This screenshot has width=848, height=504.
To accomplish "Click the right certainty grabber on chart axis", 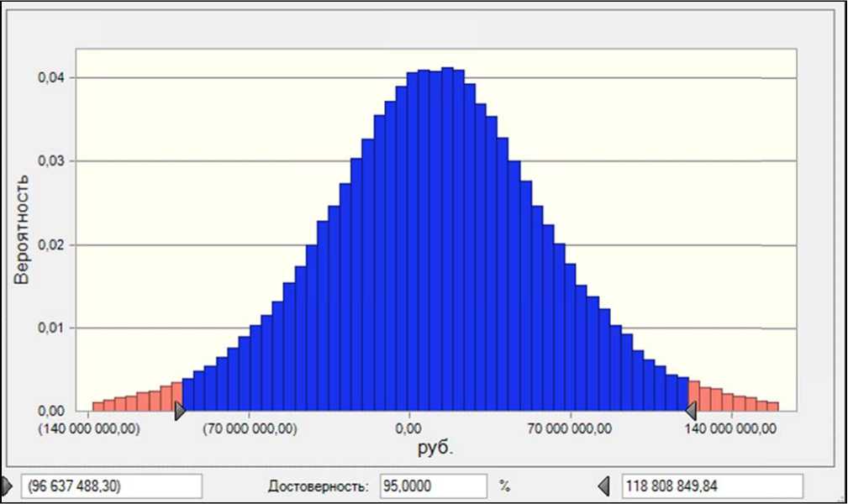I will coord(691,411).
